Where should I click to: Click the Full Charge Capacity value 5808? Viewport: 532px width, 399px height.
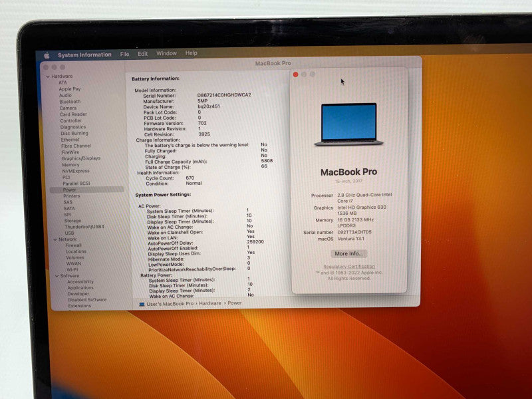(267, 161)
